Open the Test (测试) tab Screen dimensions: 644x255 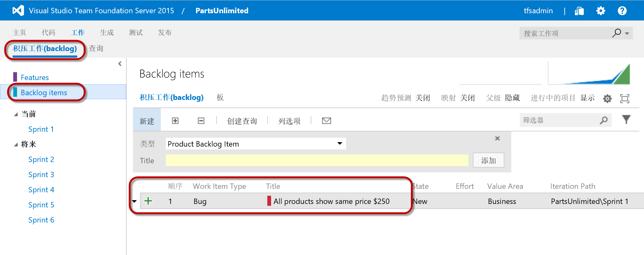tap(136, 32)
